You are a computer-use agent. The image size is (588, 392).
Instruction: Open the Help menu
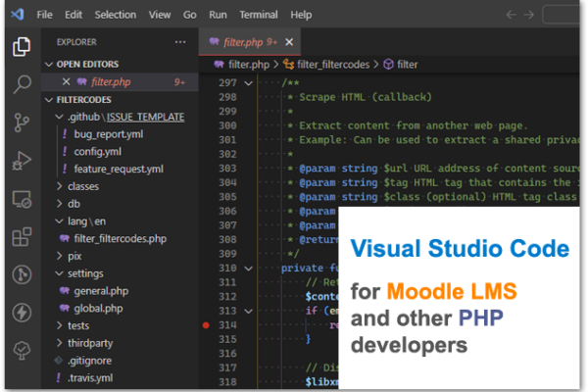coord(301,15)
